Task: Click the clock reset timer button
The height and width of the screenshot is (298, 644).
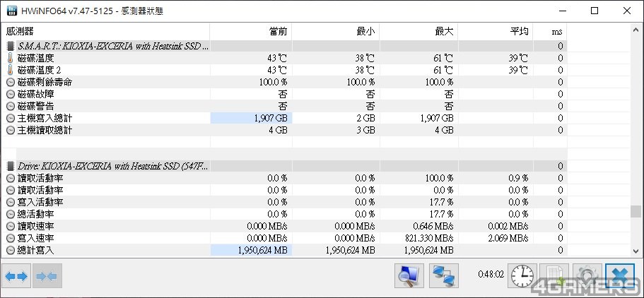Action: (522, 276)
